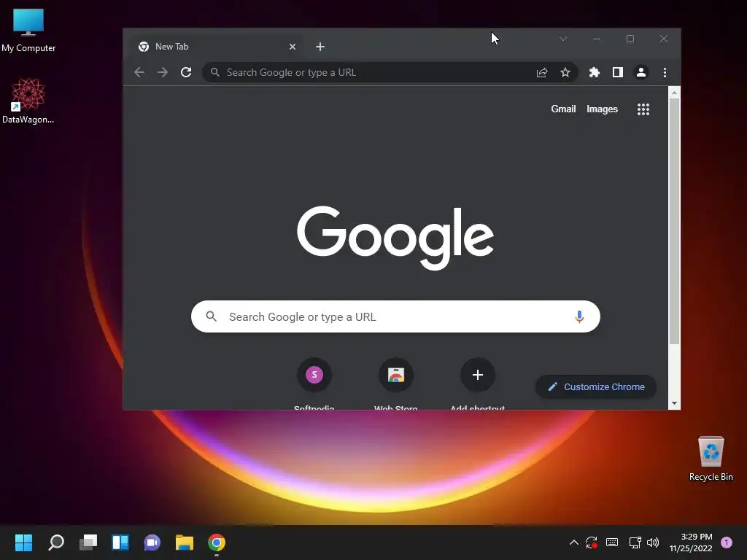Click the Google logo
The image size is (747, 560).
click(395, 237)
